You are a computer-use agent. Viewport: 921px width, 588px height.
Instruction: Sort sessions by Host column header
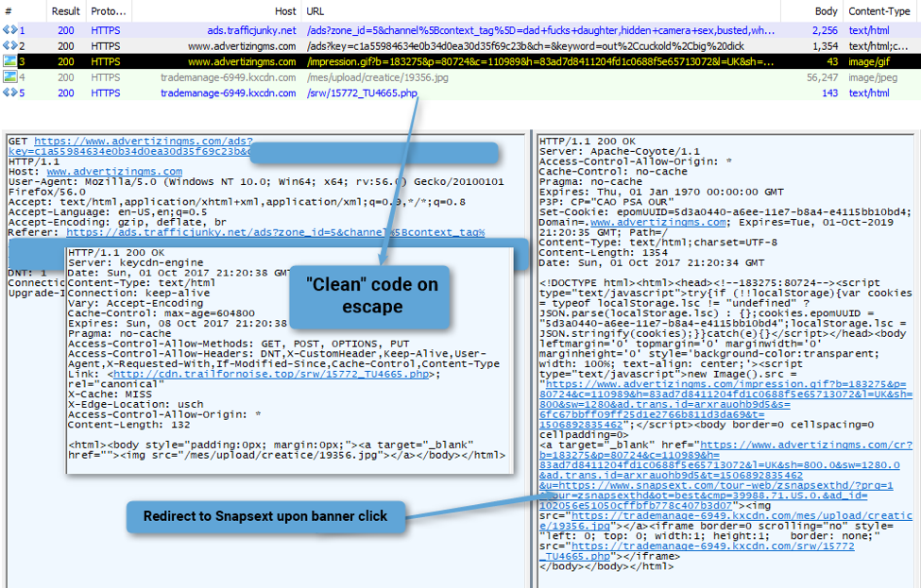(x=285, y=11)
